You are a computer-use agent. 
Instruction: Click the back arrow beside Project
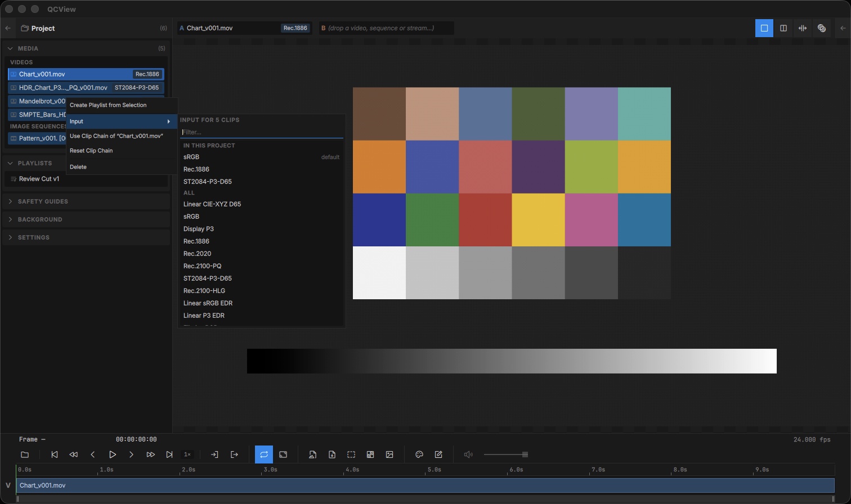click(x=8, y=28)
